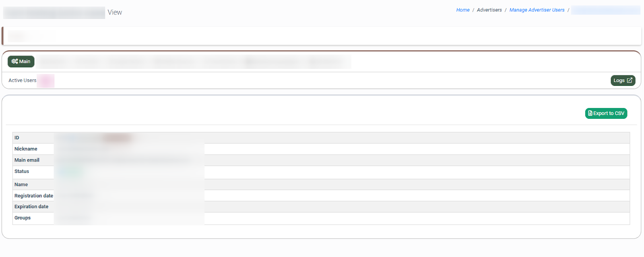This screenshot has width=644, height=257.
Task: Click the gears icon on Main tab
Action: click(x=14, y=62)
